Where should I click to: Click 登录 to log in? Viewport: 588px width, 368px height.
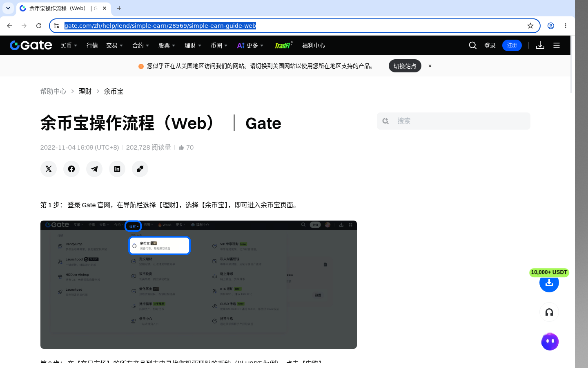[490, 45]
